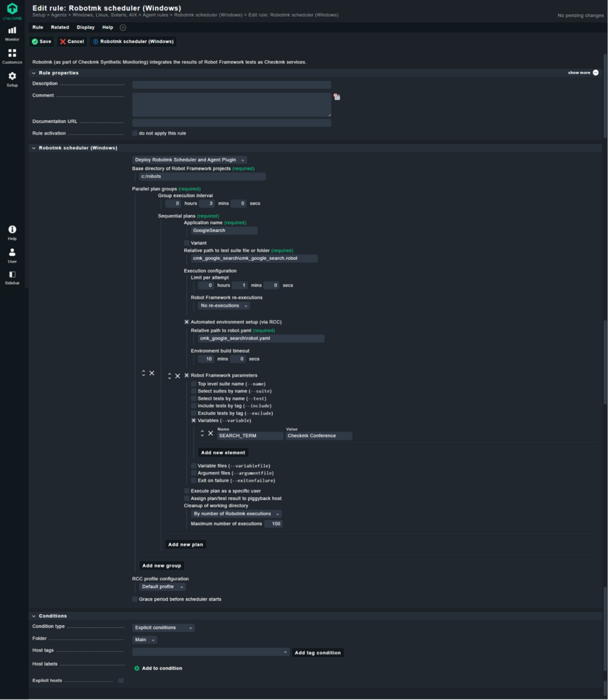Remove the SEARCH_TERM variable entry
The width and height of the screenshot is (608, 700).
[211, 434]
